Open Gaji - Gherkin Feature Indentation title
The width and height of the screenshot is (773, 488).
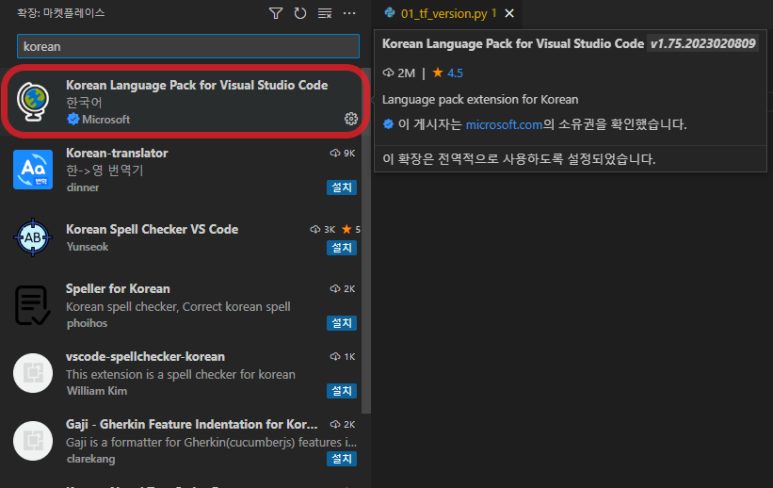pos(192,424)
